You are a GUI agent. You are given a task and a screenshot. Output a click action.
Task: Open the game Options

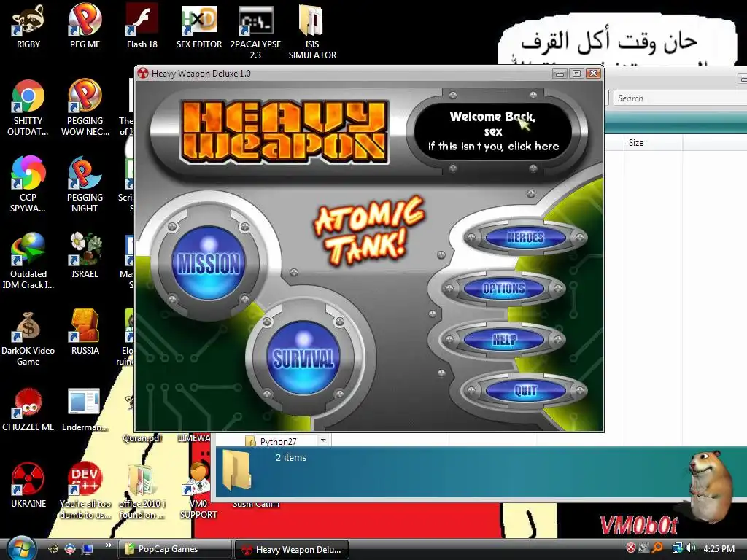click(x=504, y=288)
